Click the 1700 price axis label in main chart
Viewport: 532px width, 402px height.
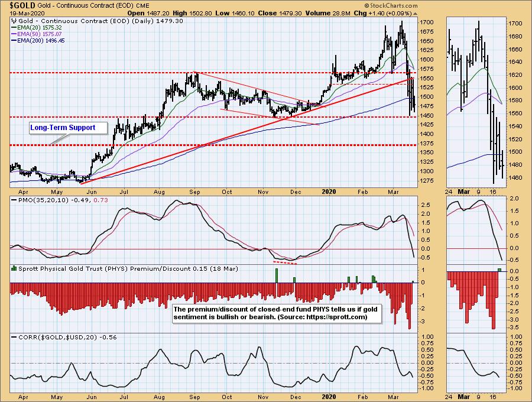(426, 22)
